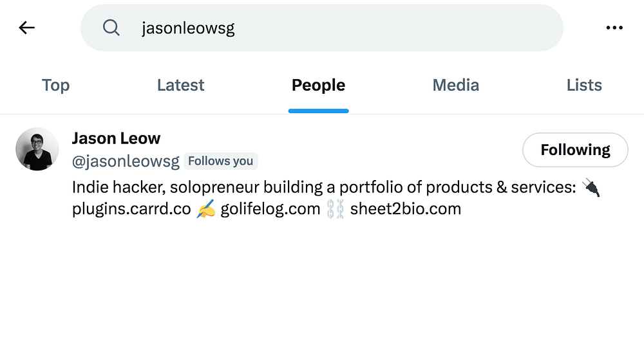Image resolution: width=644 pixels, height=337 pixels.
Task: Click the @jasonleowsg handle
Action: 126,161
